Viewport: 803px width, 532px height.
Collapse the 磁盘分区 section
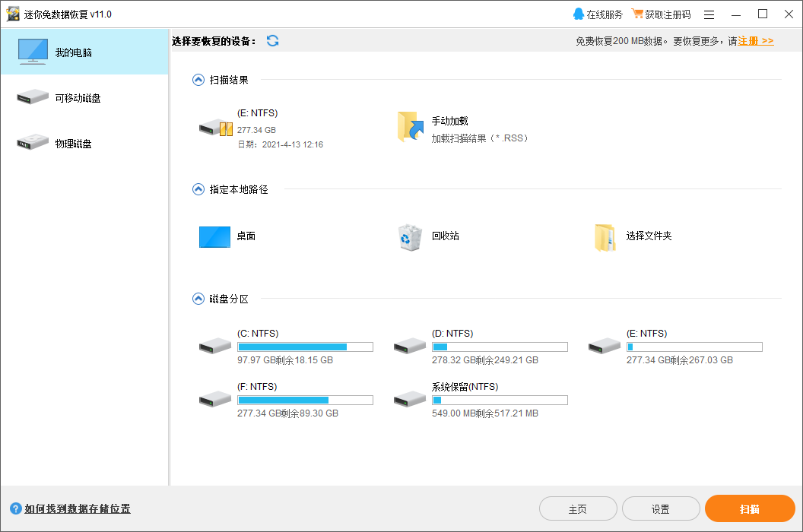(x=198, y=299)
